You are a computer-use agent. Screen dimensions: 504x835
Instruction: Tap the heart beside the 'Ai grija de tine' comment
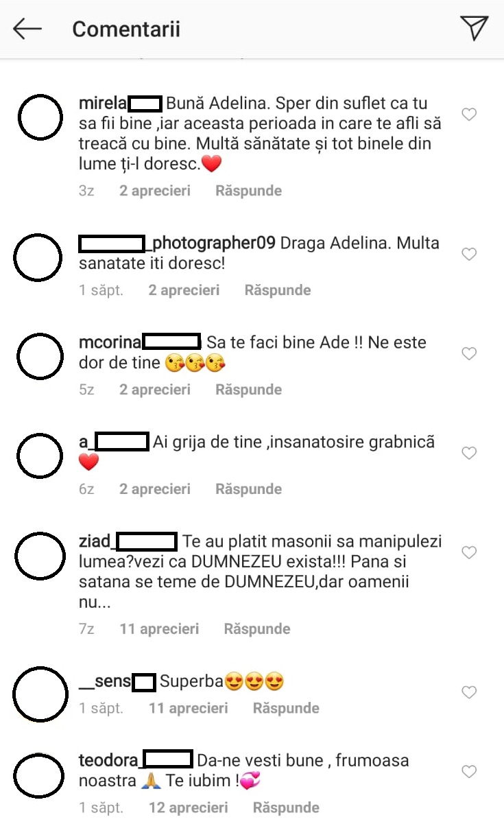point(469,454)
